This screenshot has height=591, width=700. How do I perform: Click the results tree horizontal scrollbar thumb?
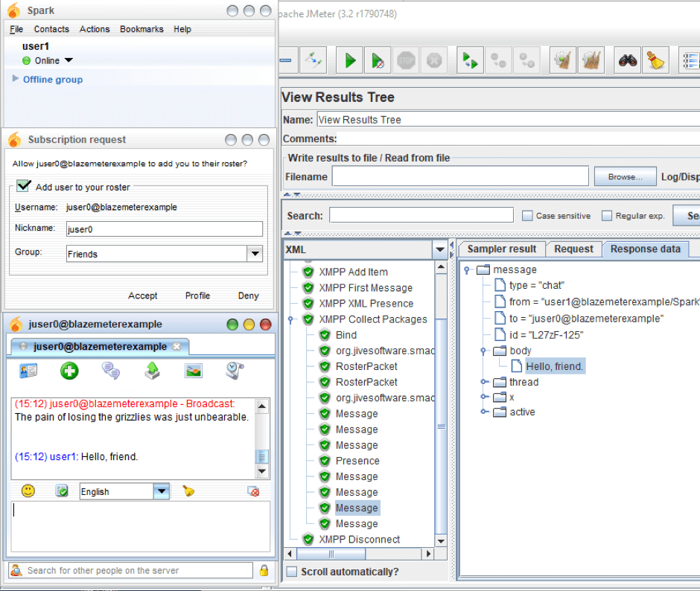[x=331, y=554]
